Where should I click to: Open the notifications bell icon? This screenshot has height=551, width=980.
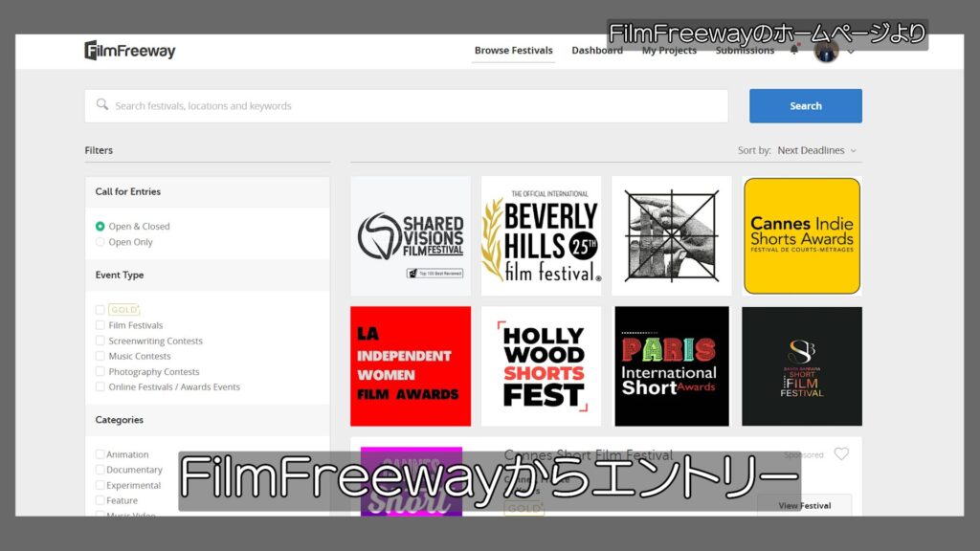tap(793, 51)
